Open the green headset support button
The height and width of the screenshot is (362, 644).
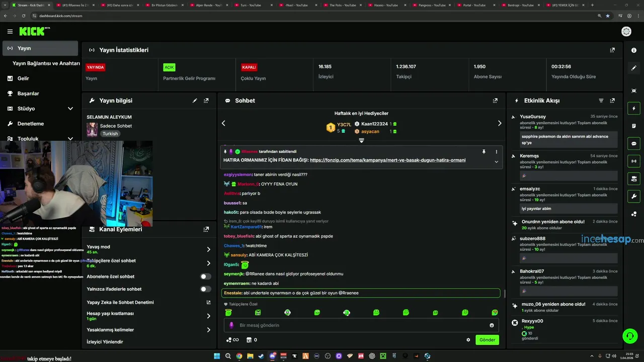(629, 335)
